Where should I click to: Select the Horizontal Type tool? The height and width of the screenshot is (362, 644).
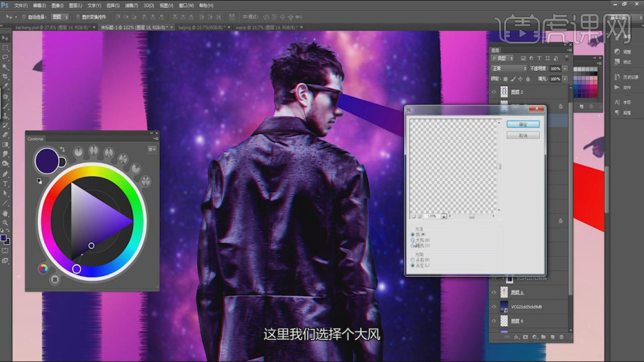coord(5,184)
